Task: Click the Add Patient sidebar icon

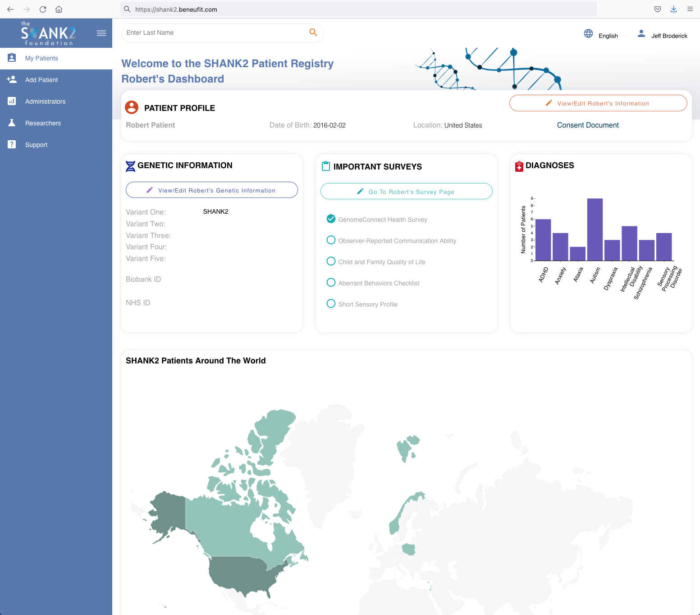Action: point(12,80)
